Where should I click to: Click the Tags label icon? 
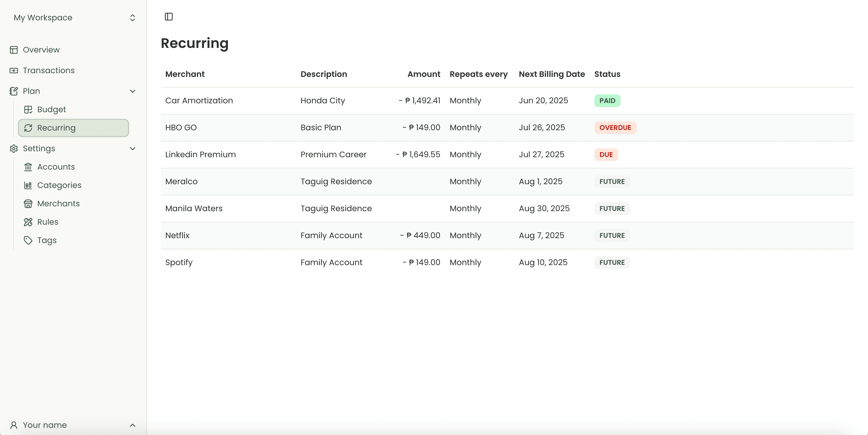(x=28, y=240)
